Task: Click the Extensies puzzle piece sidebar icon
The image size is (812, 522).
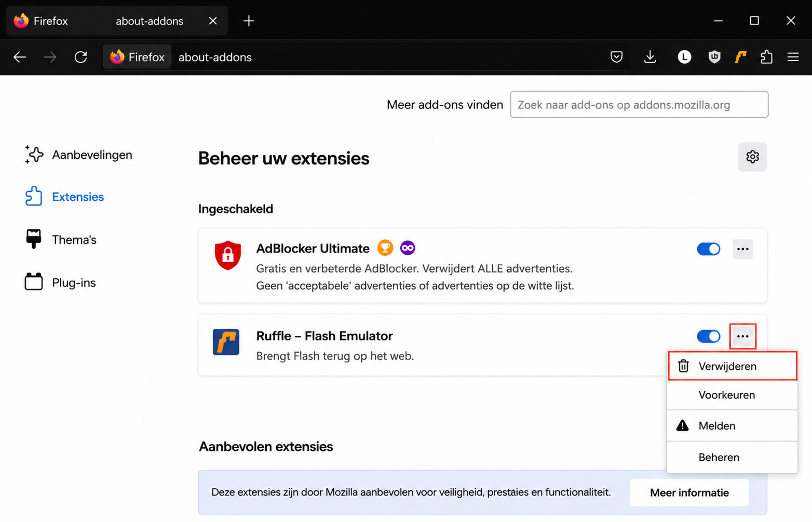Action: 34,196
